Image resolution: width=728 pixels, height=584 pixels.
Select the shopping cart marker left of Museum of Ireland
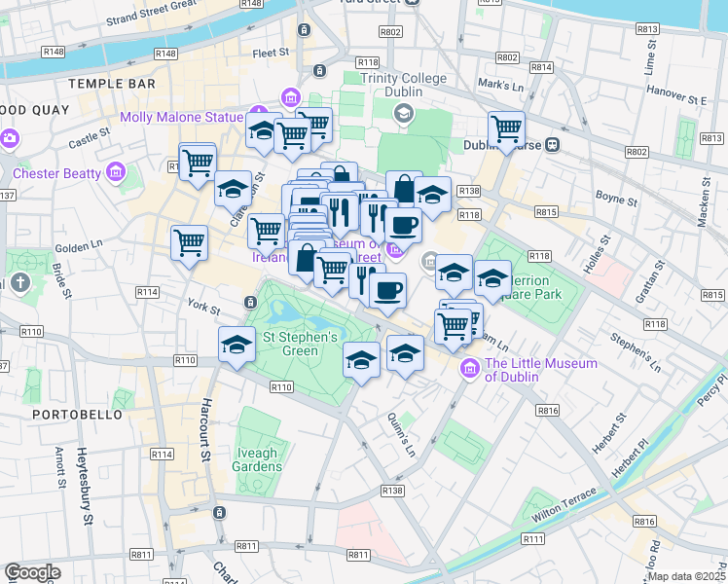(x=266, y=232)
